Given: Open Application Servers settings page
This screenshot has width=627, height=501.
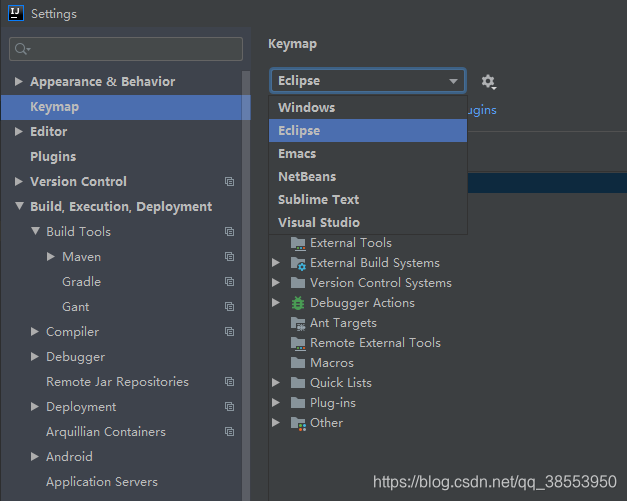Looking at the screenshot, I should click(x=102, y=482).
